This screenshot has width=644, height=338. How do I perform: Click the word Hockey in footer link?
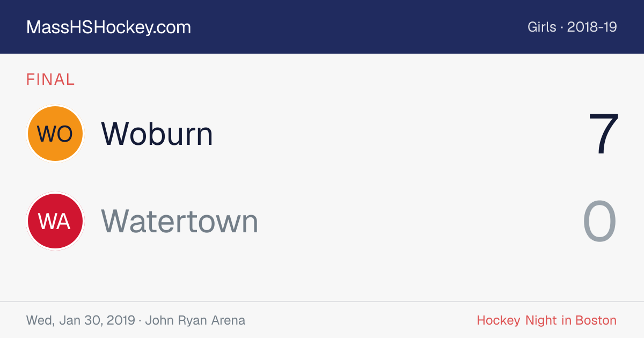click(499, 320)
